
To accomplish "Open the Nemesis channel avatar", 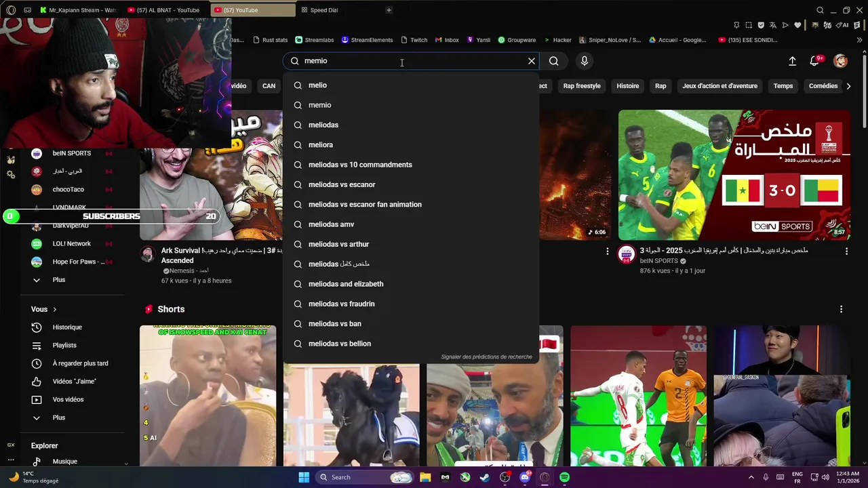I will click(147, 254).
